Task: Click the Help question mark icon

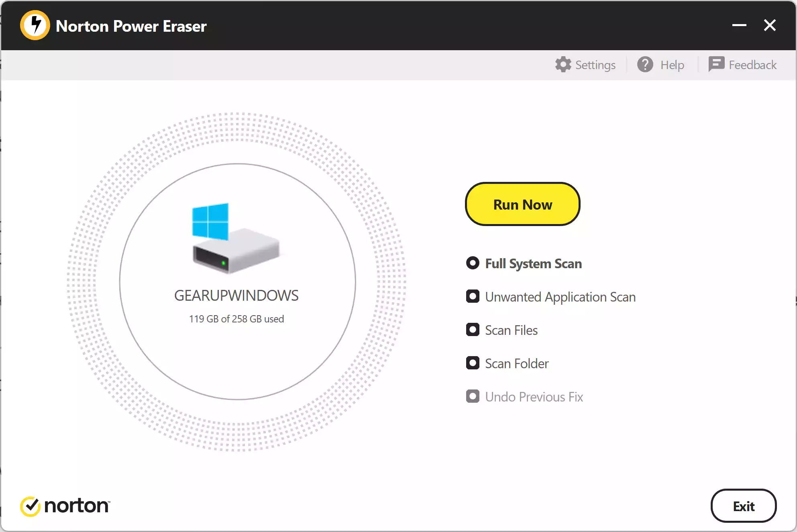Action: point(646,64)
